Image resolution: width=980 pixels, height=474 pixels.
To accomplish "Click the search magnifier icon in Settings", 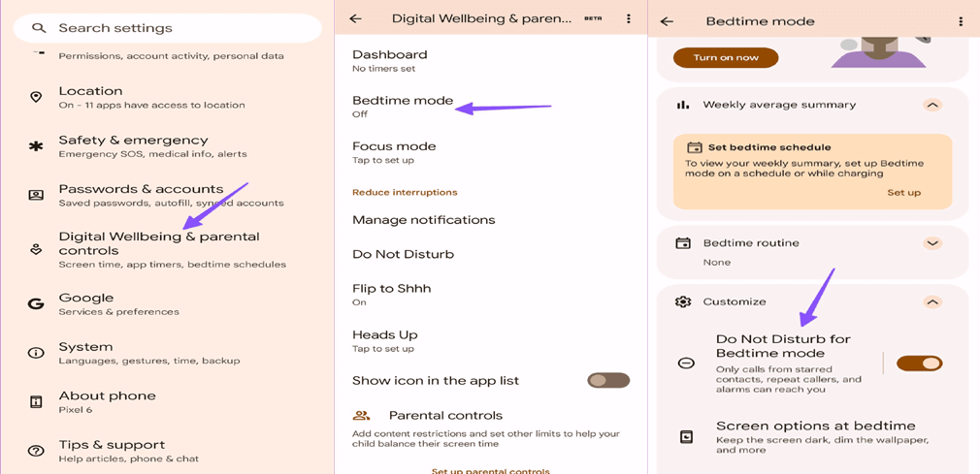I will pyautogui.click(x=39, y=28).
